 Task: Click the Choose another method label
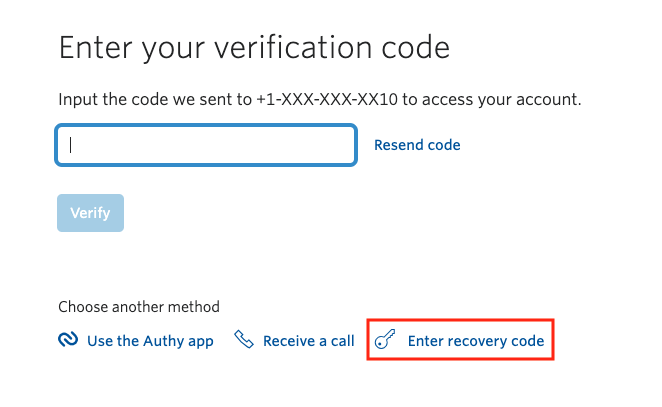click(138, 307)
